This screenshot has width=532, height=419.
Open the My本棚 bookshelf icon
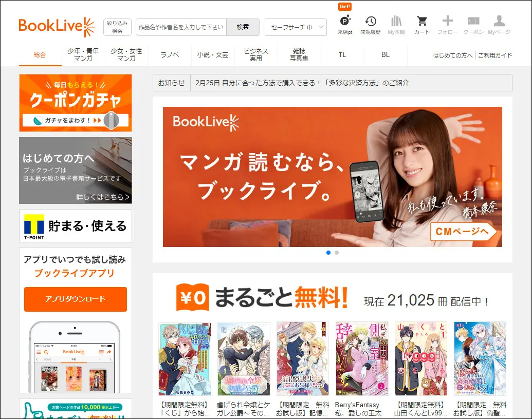pyautogui.click(x=396, y=25)
